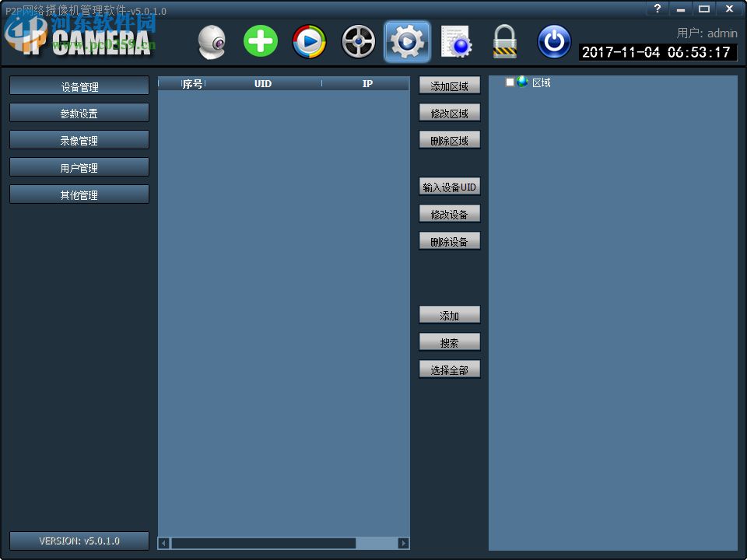Click the 搜索 button
The image size is (747, 560).
coord(449,342)
